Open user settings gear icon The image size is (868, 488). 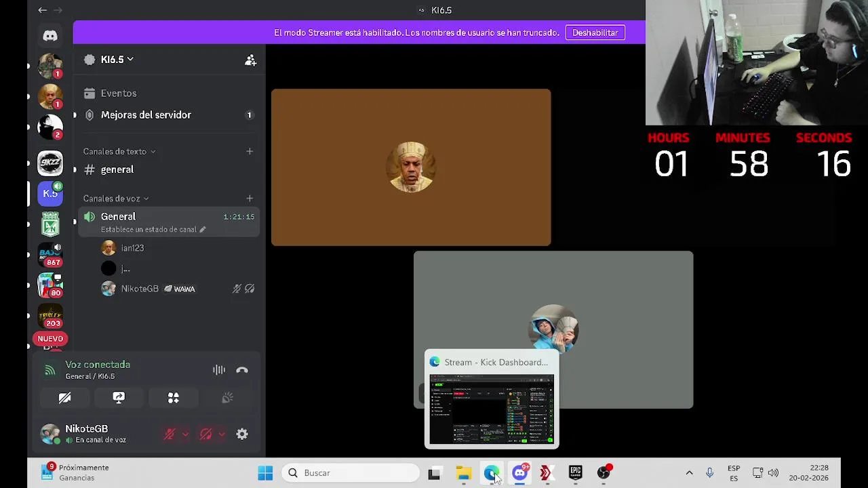(x=242, y=434)
